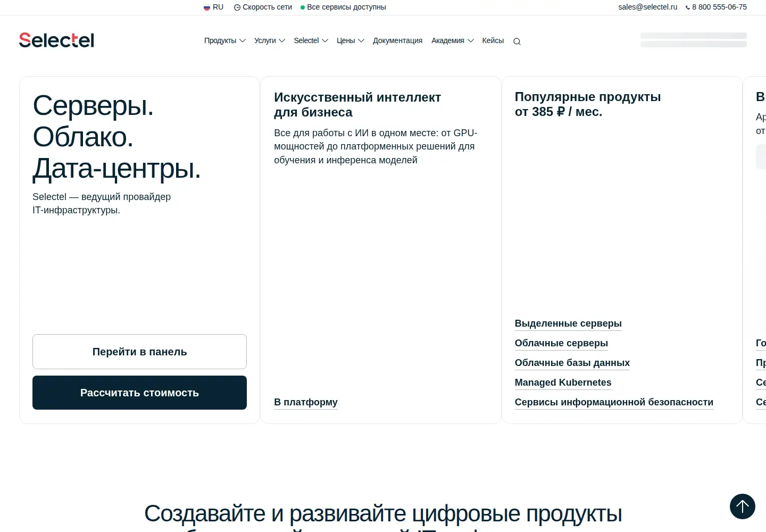This screenshot has width=766, height=532.
Task: Click the scroll-to-top arrow button
Action: [743, 506]
